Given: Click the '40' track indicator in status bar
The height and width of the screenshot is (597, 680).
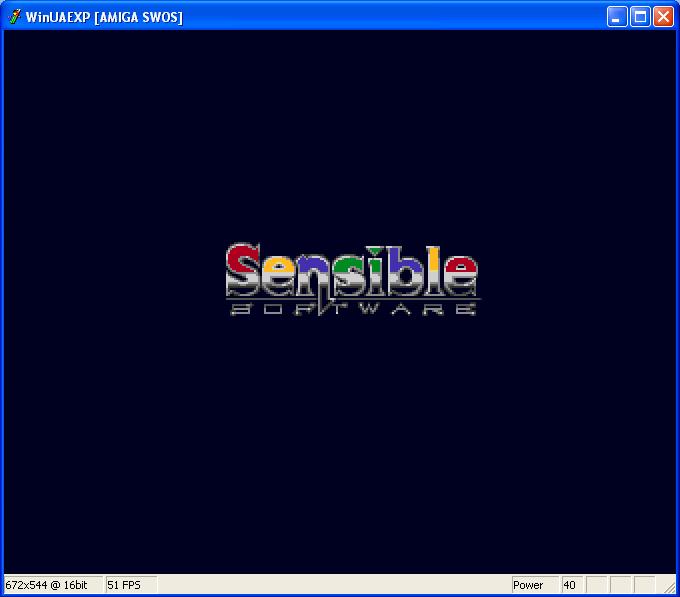Looking at the screenshot, I should click(x=572, y=585).
